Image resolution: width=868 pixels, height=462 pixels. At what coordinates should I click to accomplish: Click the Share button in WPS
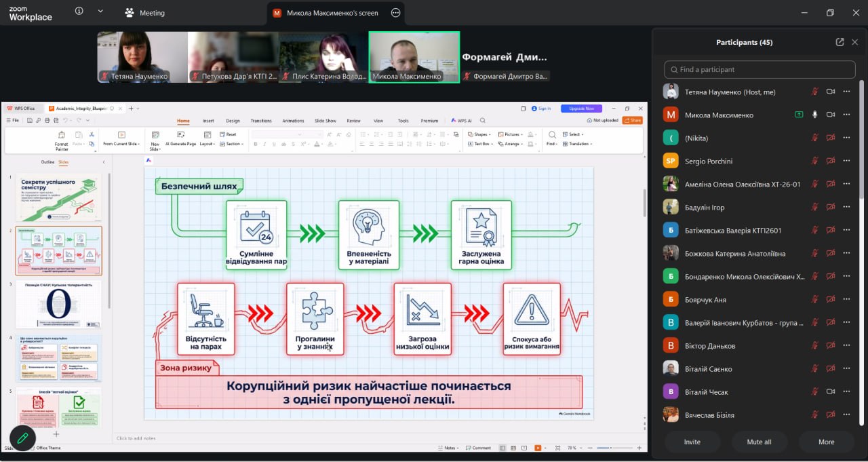pyautogui.click(x=632, y=120)
